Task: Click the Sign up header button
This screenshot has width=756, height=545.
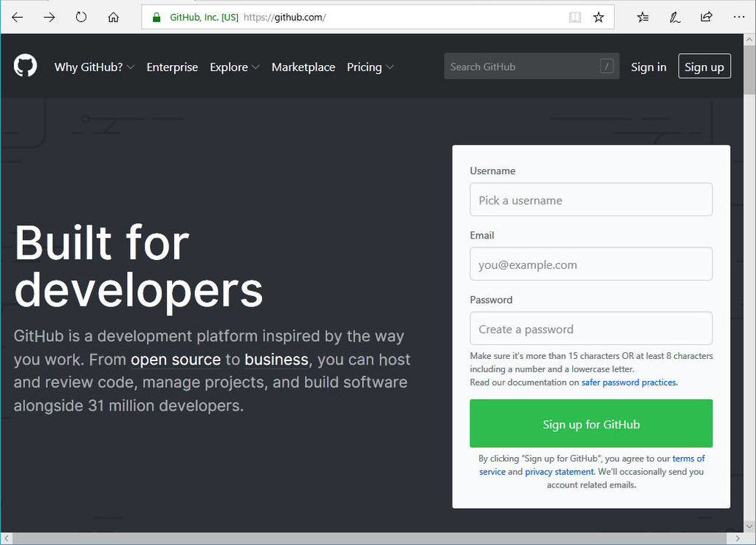Action: 704,66
